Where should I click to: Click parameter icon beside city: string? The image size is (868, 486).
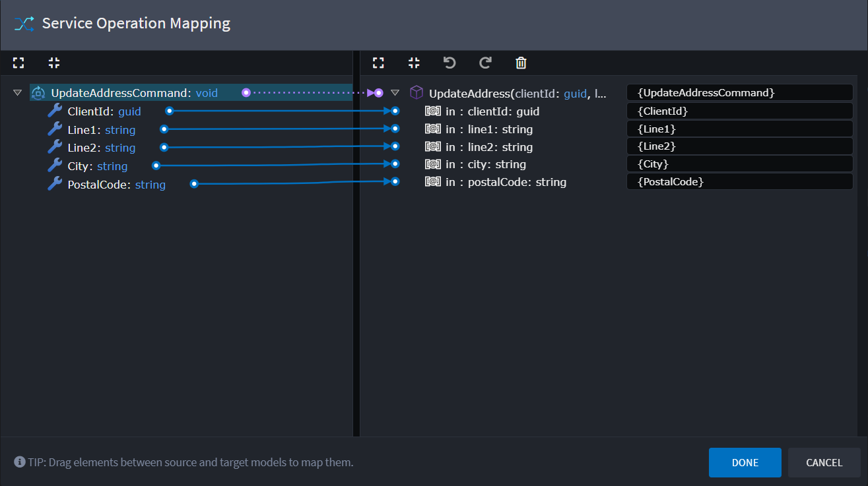[432, 164]
